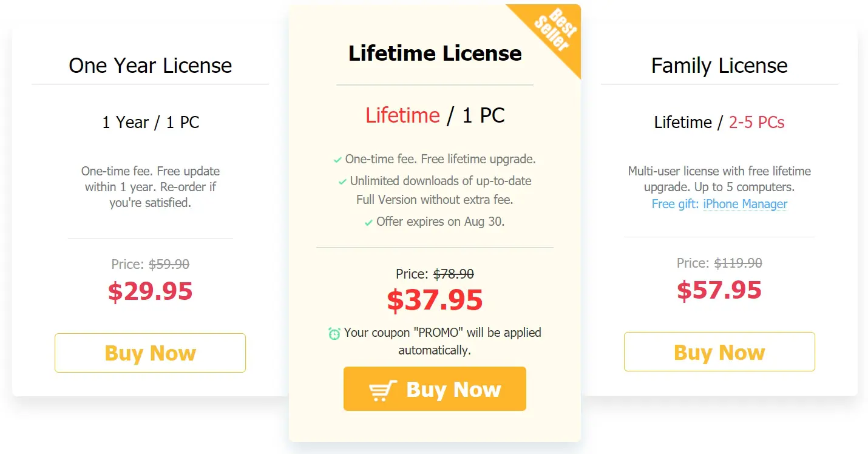Click the $57.95 discounted price

(x=719, y=290)
